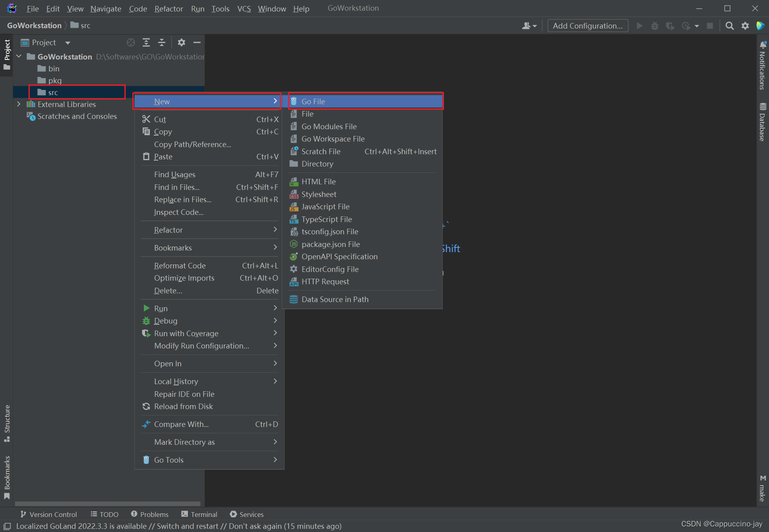Open the Terminal tab

click(x=199, y=514)
